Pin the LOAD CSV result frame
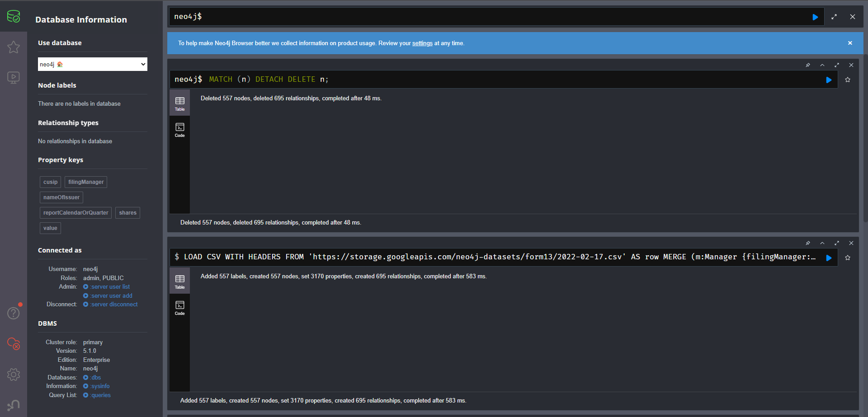The width and height of the screenshot is (868, 417). (x=808, y=243)
